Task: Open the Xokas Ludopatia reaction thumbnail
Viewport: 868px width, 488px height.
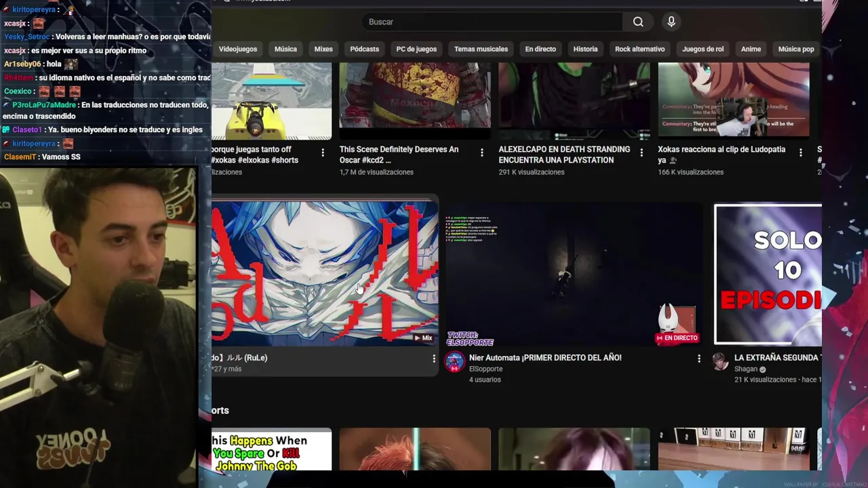Action: tap(733, 100)
